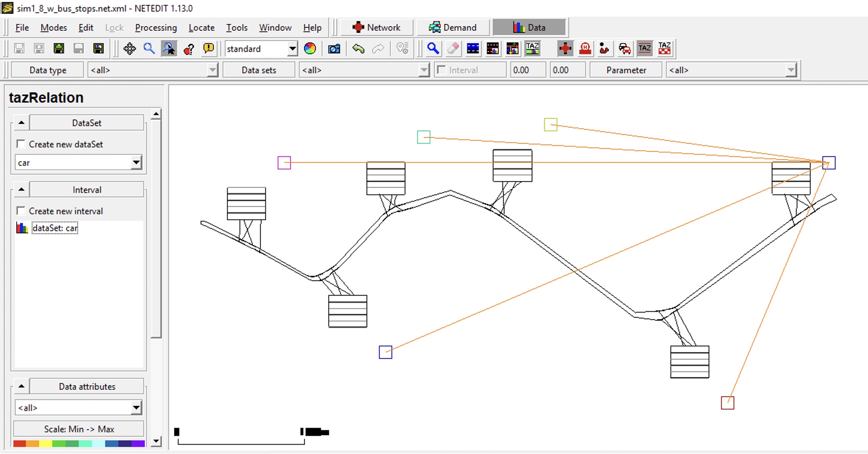The image size is (868, 454).
Task: Open the Tools menu
Action: tap(237, 28)
